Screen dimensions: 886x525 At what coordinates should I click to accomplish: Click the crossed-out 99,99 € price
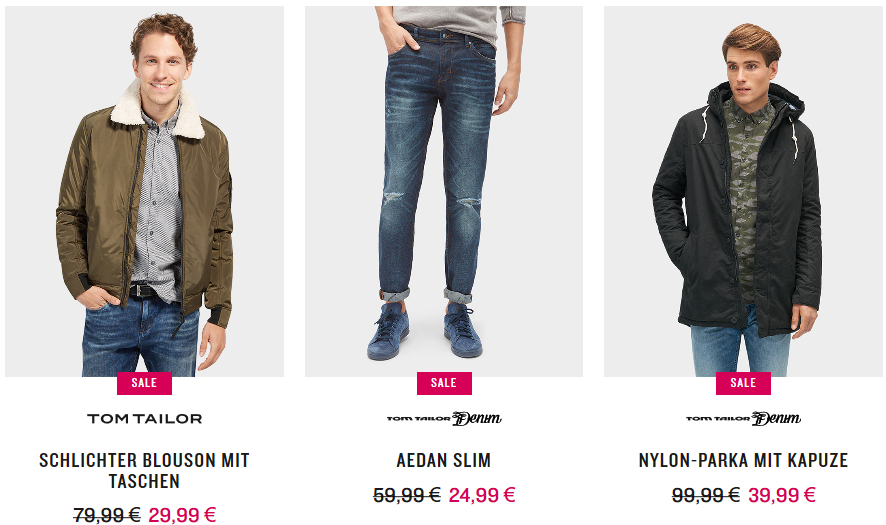coord(706,495)
